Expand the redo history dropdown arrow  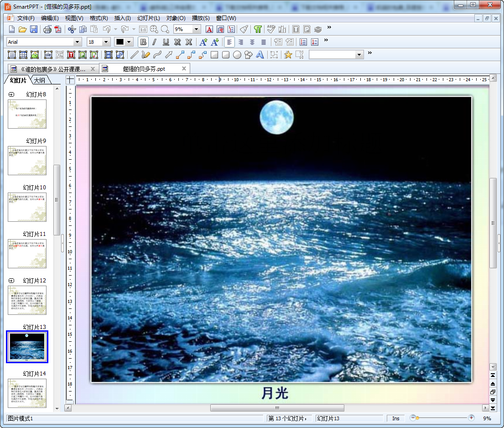pyautogui.click(x=134, y=29)
